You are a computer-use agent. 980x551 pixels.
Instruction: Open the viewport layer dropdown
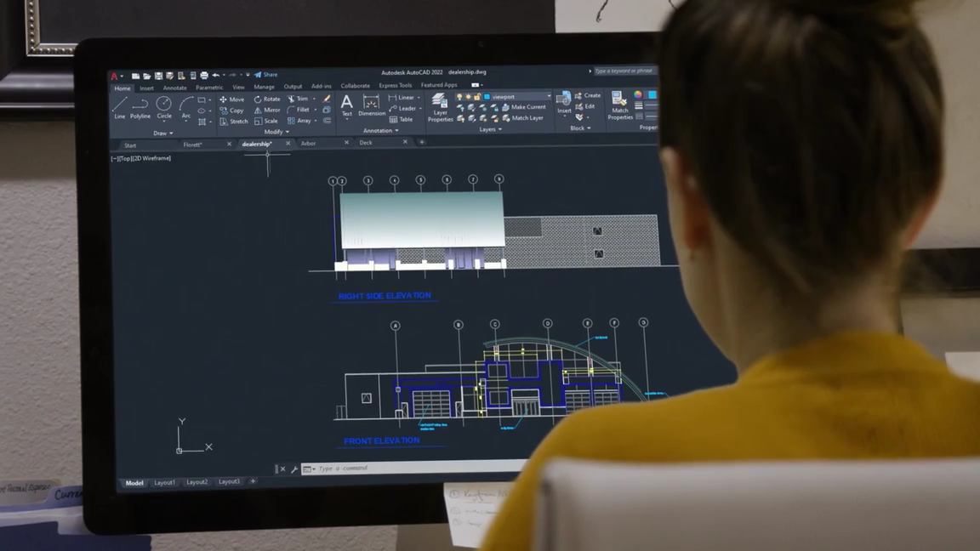[x=549, y=96]
